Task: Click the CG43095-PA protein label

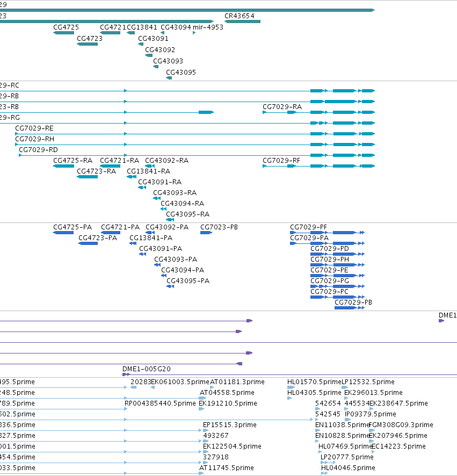Action: point(188,281)
